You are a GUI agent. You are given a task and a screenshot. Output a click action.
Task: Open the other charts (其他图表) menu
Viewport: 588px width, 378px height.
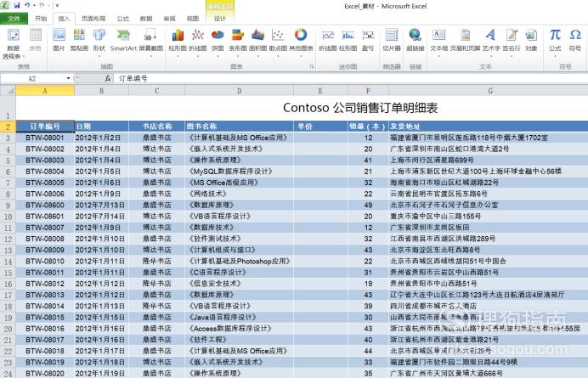tap(301, 42)
